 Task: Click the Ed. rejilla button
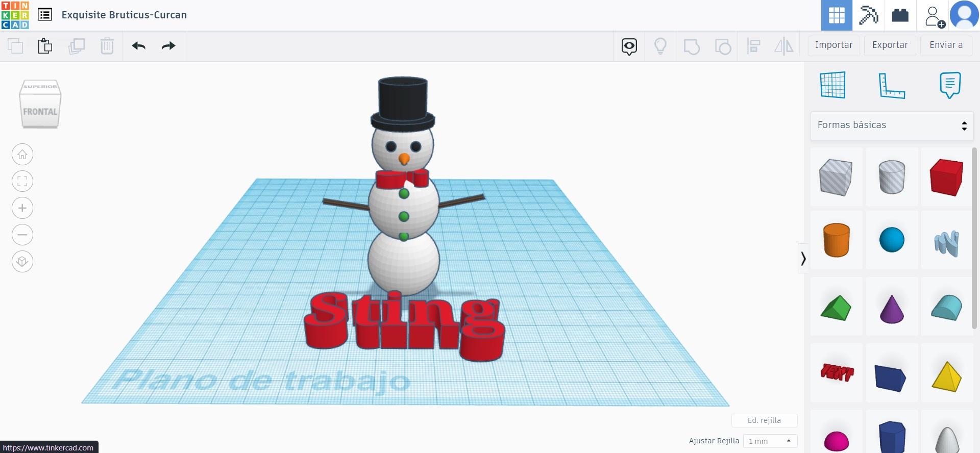pos(764,420)
